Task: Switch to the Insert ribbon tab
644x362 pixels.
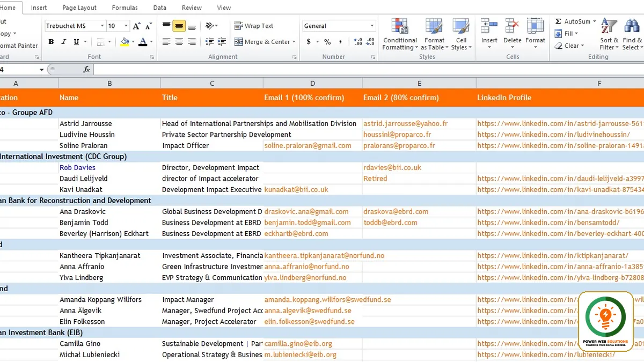Action: click(39, 8)
